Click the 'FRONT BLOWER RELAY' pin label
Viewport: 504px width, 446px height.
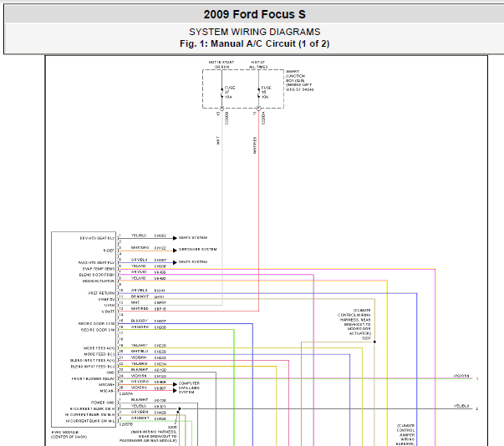coord(93,378)
